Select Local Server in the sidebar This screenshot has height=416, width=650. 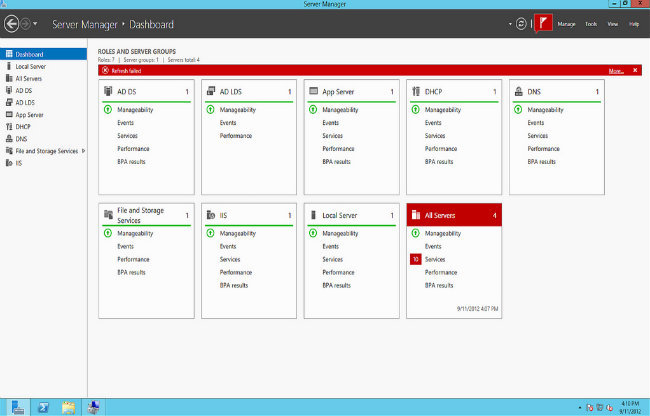coord(31,66)
